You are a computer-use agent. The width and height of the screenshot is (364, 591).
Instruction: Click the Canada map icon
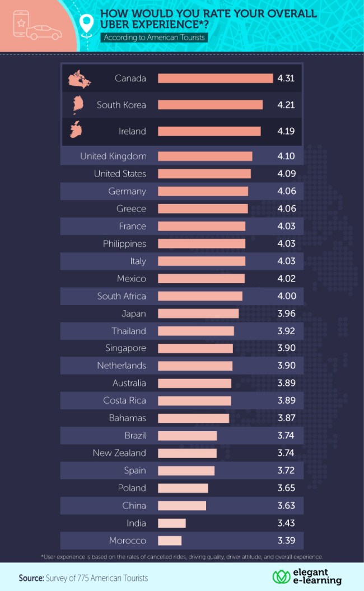pyautogui.click(x=80, y=79)
